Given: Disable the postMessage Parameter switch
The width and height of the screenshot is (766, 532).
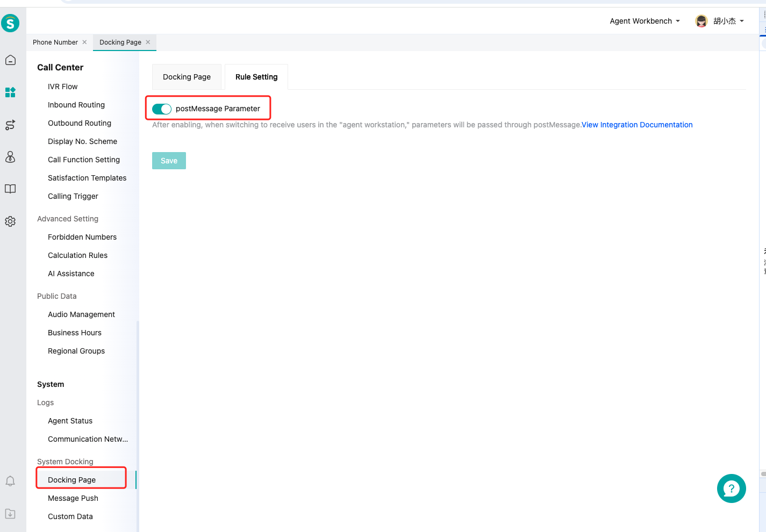Looking at the screenshot, I should [162, 109].
